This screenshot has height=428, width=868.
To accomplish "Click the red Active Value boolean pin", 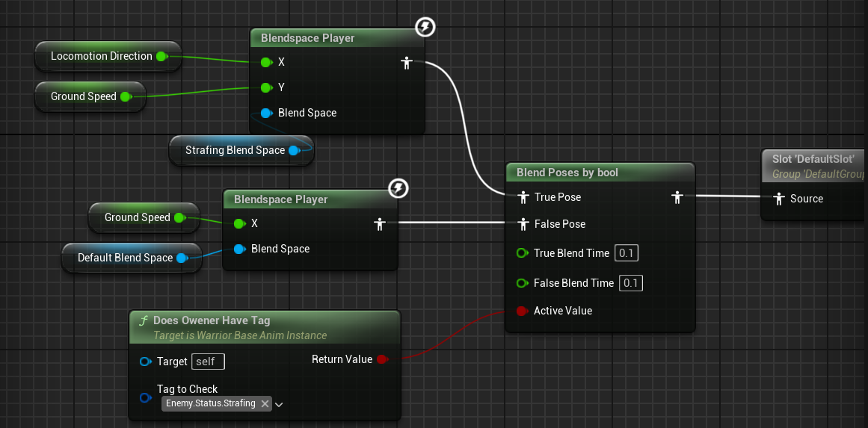I will 522,311.
